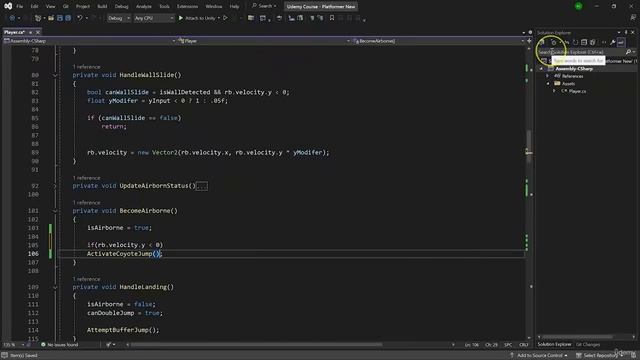The width and height of the screenshot is (640, 360).
Task: Click the Save All icon in toolbar
Action: pos(68,18)
